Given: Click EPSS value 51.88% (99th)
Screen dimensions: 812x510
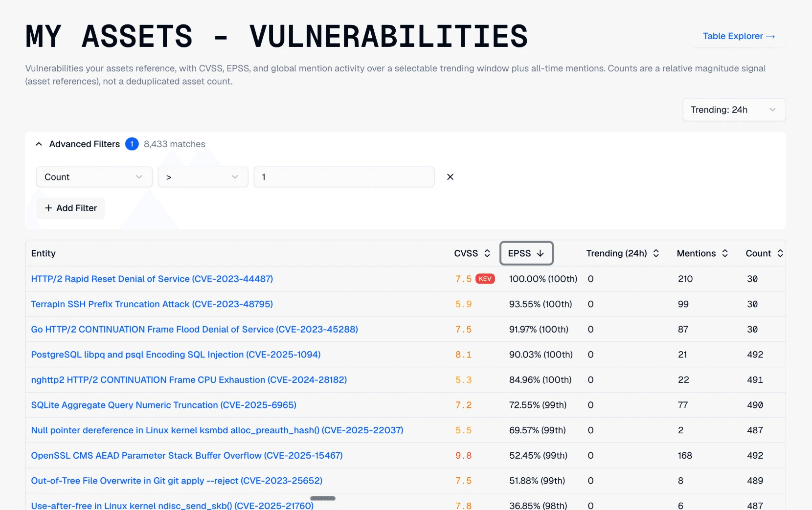Looking at the screenshot, I should [x=537, y=481].
